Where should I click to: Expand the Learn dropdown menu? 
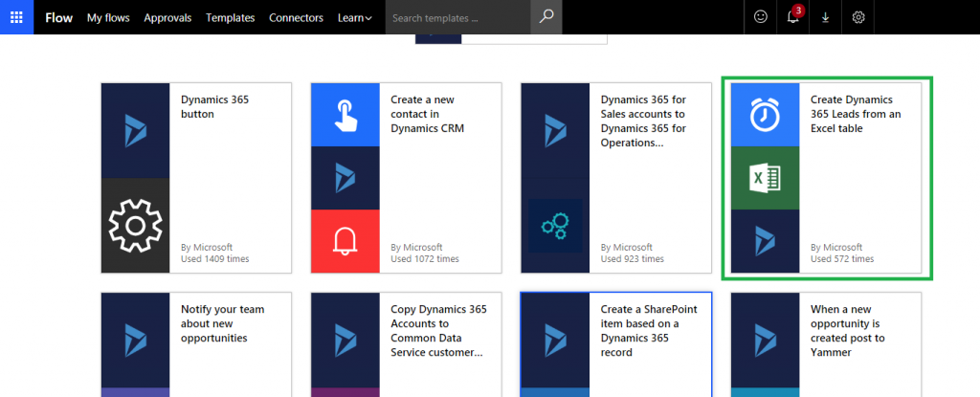355,17
